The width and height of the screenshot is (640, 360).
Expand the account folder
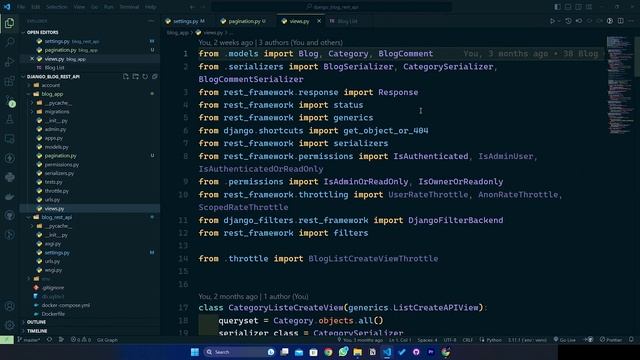click(x=51, y=85)
